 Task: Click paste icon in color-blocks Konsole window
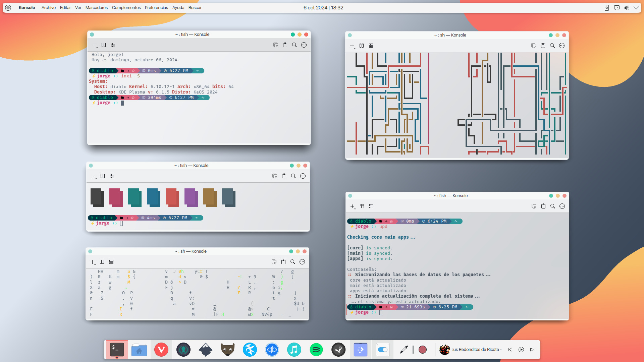[x=284, y=176]
